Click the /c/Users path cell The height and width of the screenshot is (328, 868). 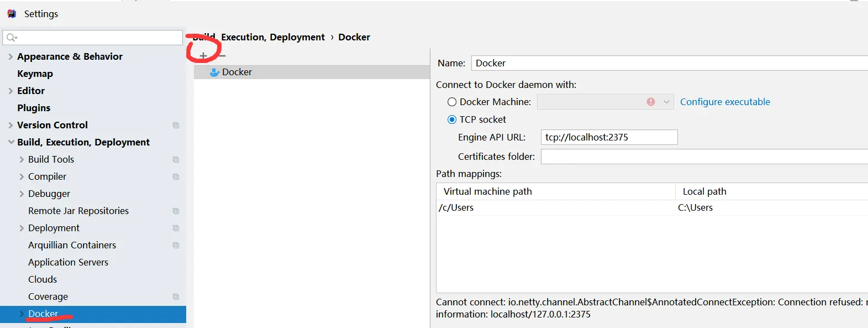tap(456, 207)
